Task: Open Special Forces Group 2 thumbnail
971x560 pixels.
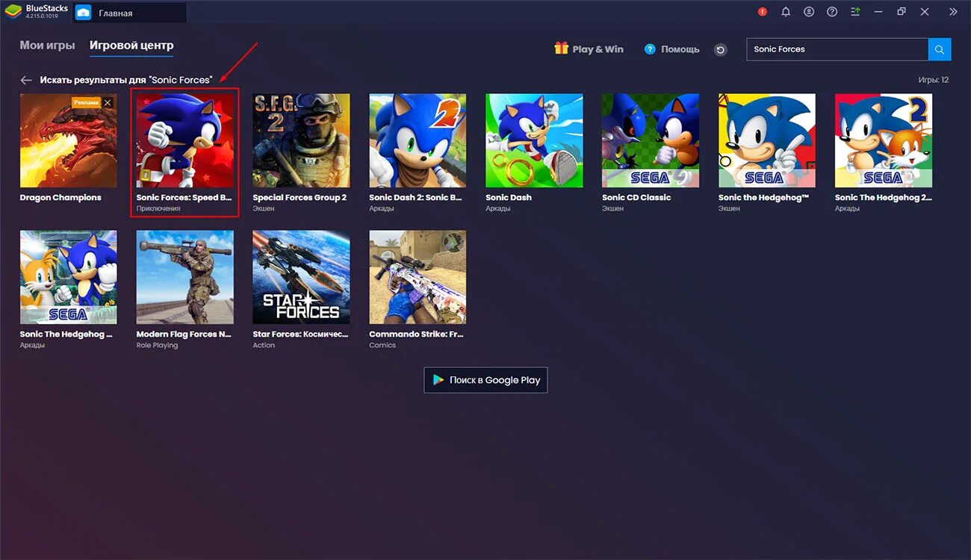Action: pyautogui.click(x=301, y=140)
